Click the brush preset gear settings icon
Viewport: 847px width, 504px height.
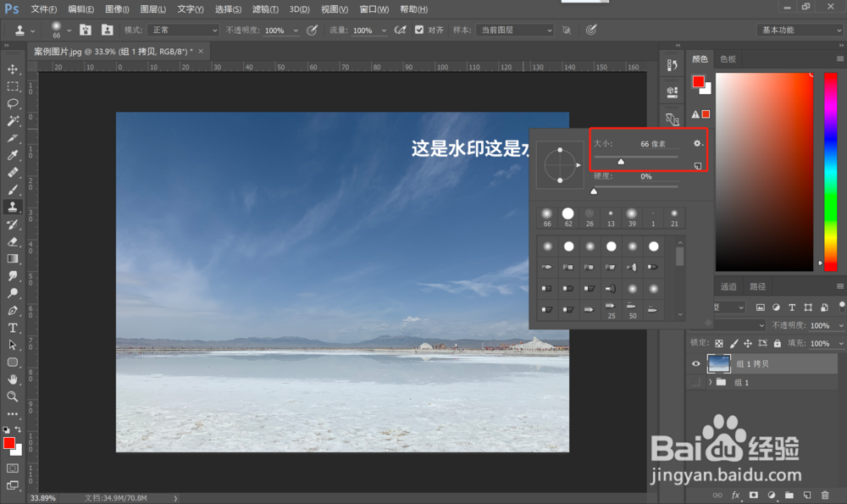(x=697, y=143)
